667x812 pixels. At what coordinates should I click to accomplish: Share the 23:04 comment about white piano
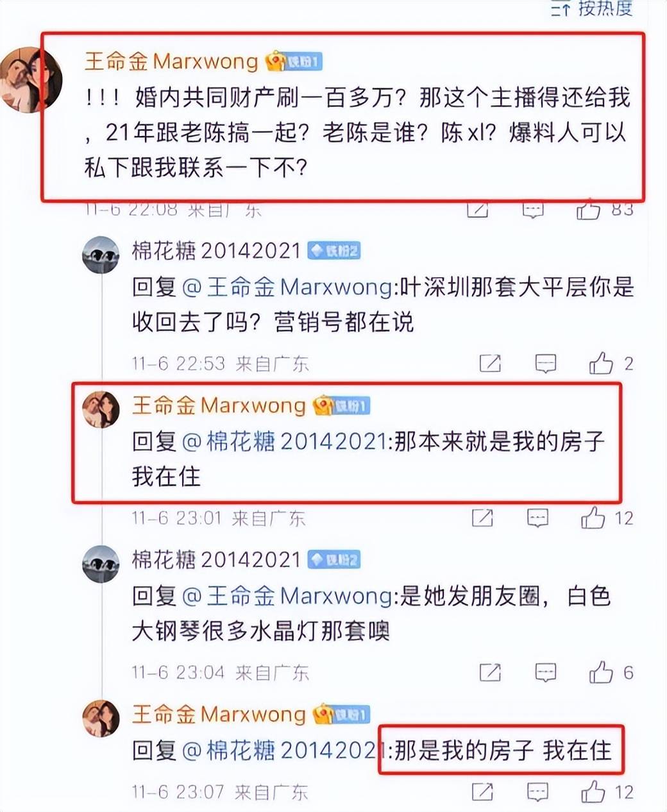[490, 672]
